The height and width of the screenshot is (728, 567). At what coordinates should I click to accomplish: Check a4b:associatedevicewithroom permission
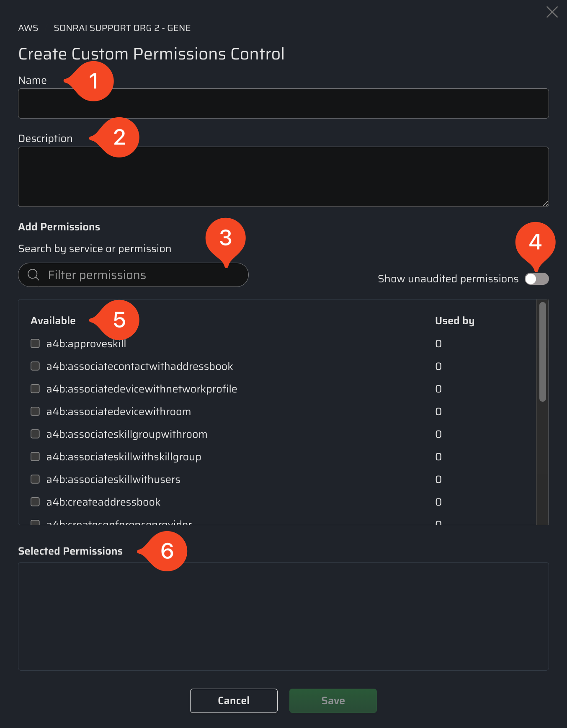(x=35, y=411)
